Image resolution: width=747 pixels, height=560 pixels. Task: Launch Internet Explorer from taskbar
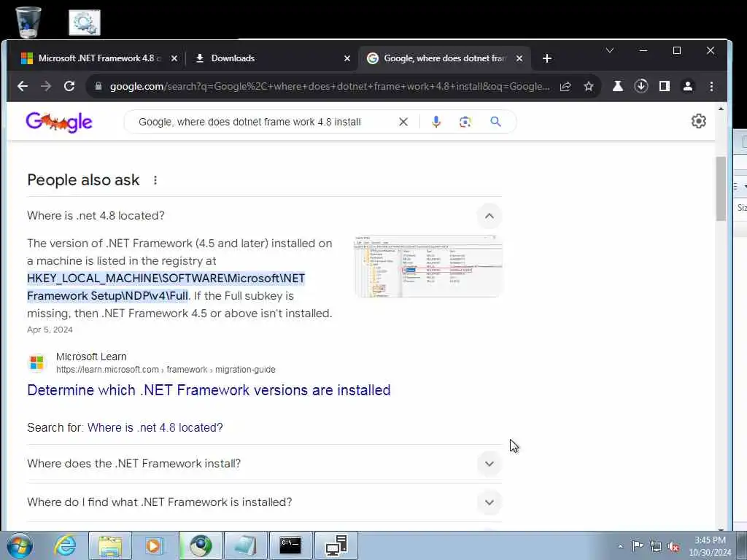pos(65,545)
